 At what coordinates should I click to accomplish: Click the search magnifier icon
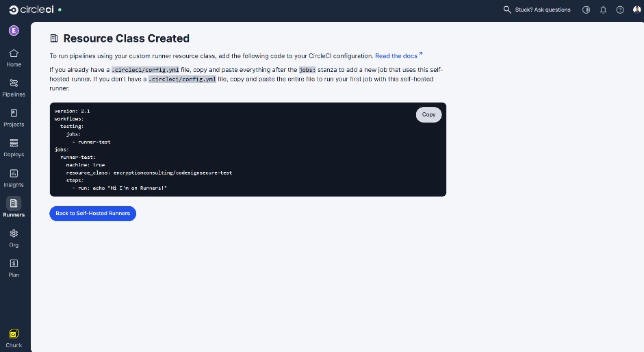(507, 10)
